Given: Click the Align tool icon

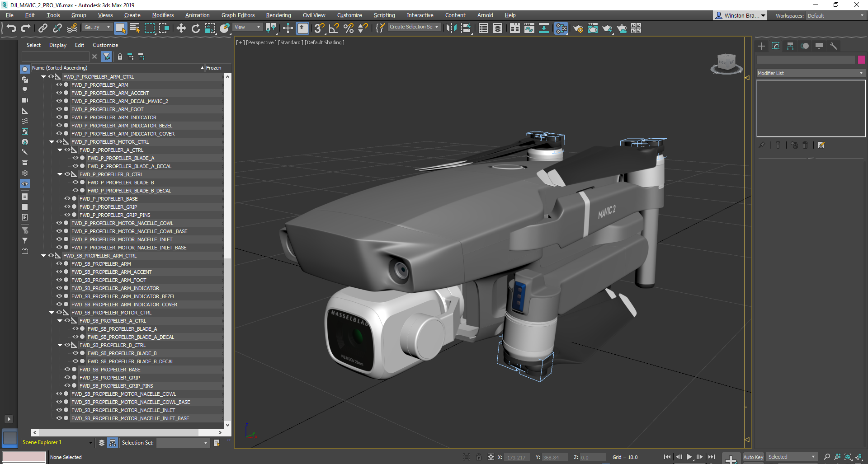Looking at the screenshot, I should tap(466, 28).
